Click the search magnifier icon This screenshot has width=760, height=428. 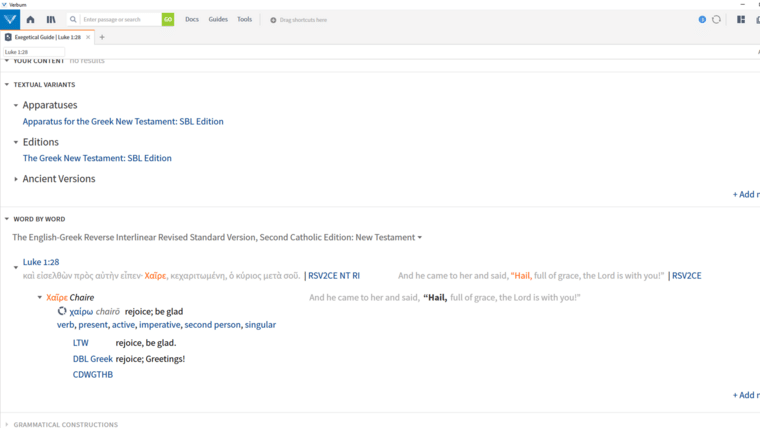coord(73,20)
